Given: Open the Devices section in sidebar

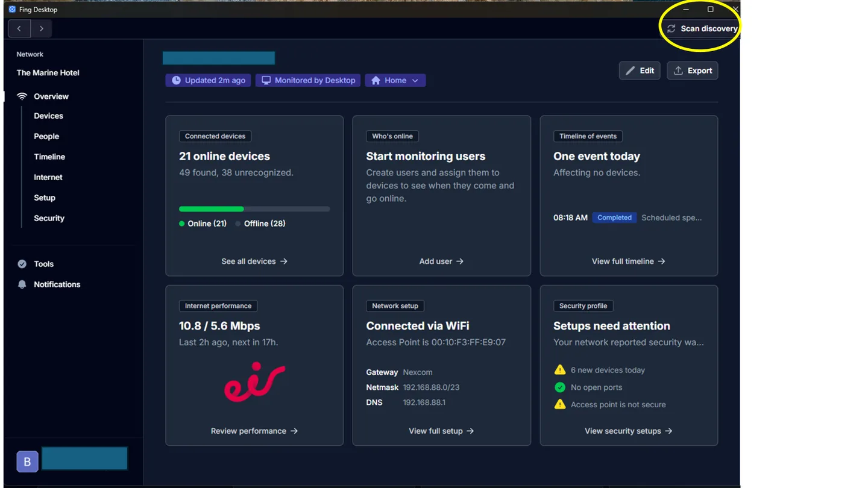Looking at the screenshot, I should (x=48, y=116).
